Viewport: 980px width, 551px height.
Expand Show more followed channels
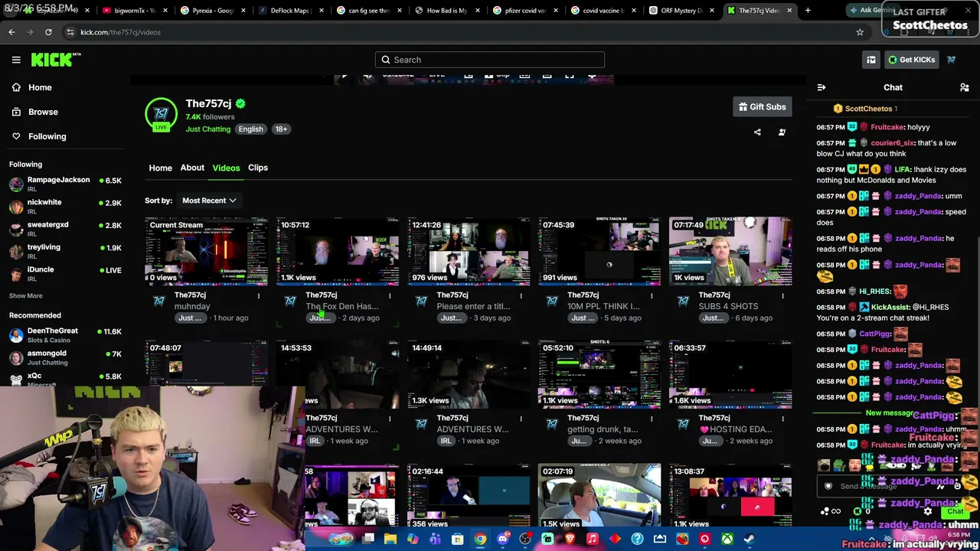26,295
